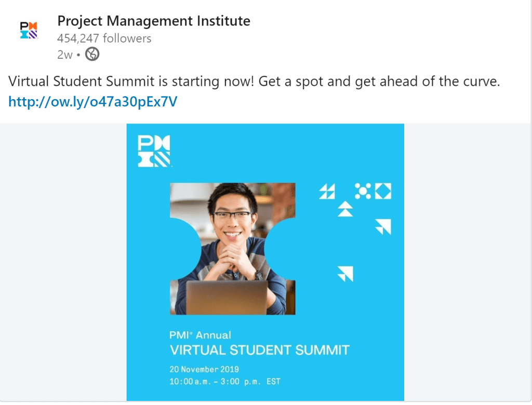The height and width of the screenshot is (405, 532).
Task: Click the 454,247 followers count
Action: point(104,38)
